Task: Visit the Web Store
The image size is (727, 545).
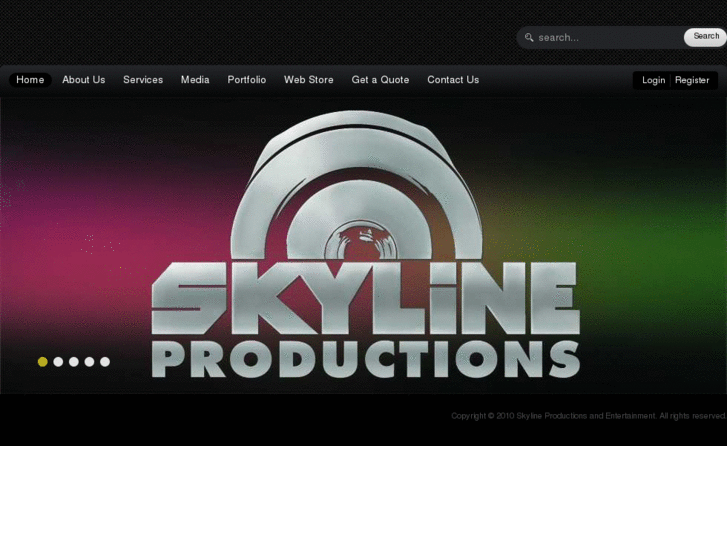Action: click(x=309, y=80)
